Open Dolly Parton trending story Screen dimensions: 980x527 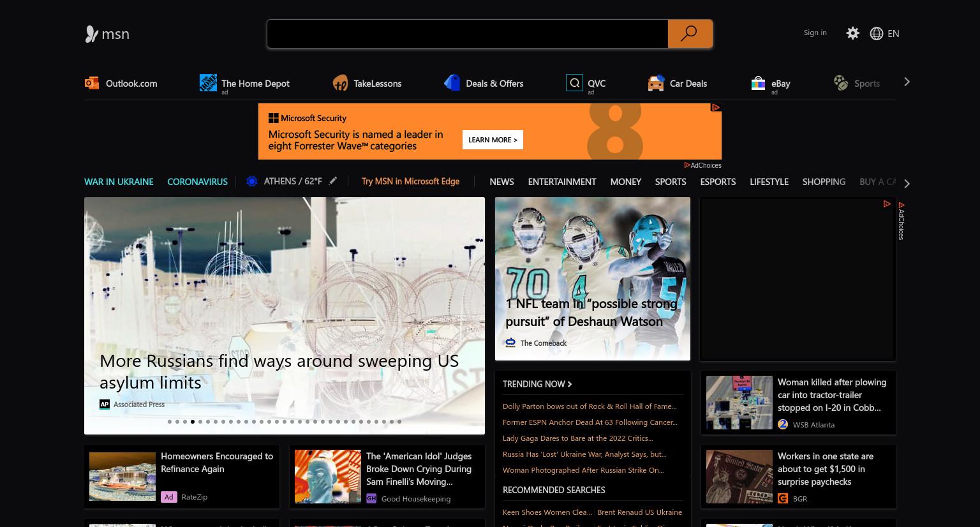pyautogui.click(x=590, y=406)
